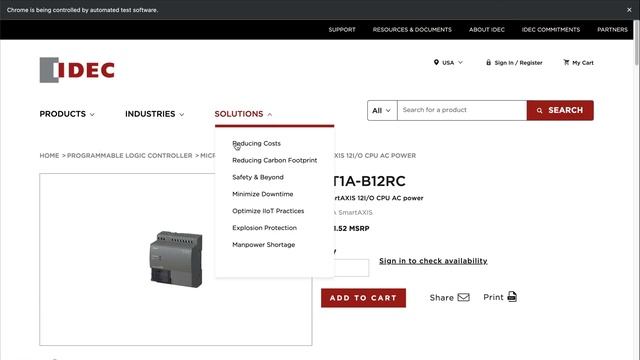Choose Safety & Beyond menu item
Screen dimensions: 640x360
tap(258, 177)
